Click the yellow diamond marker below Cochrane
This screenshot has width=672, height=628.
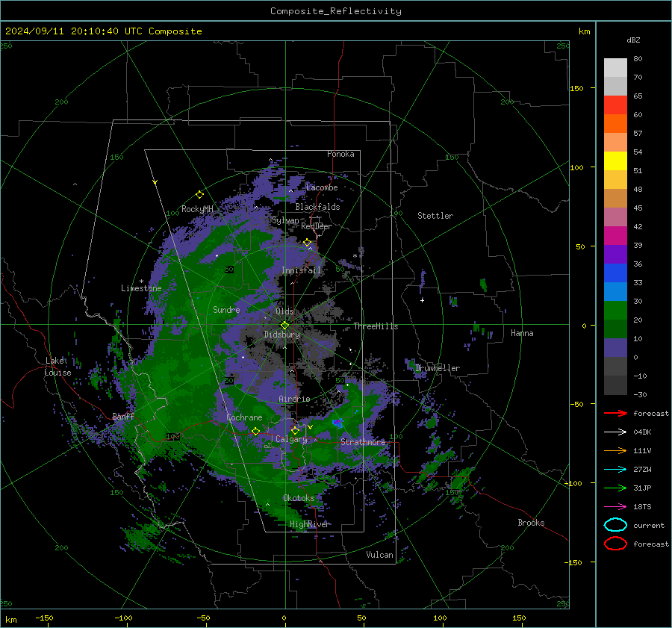coord(255,431)
